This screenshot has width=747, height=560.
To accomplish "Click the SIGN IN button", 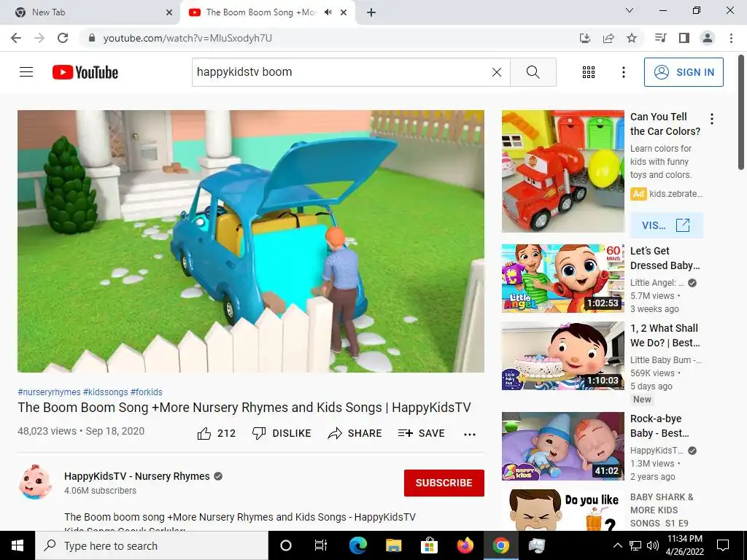I will click(684, 72).
